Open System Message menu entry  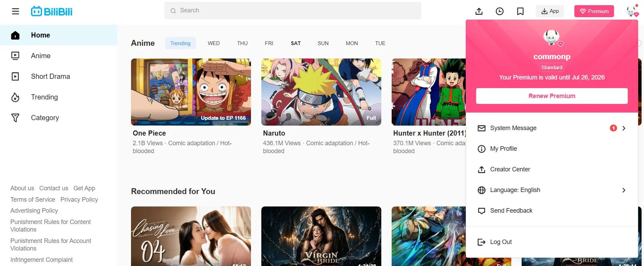[552, 128]
